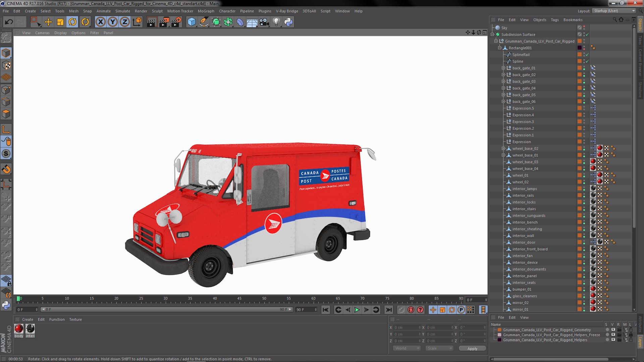Collapse Grumman_Canada_LLV_Post_Car_Rigged null
Image resolution: width=644 pixels, height=362 pixels.
pyautogui.click(x=496, y=41)
